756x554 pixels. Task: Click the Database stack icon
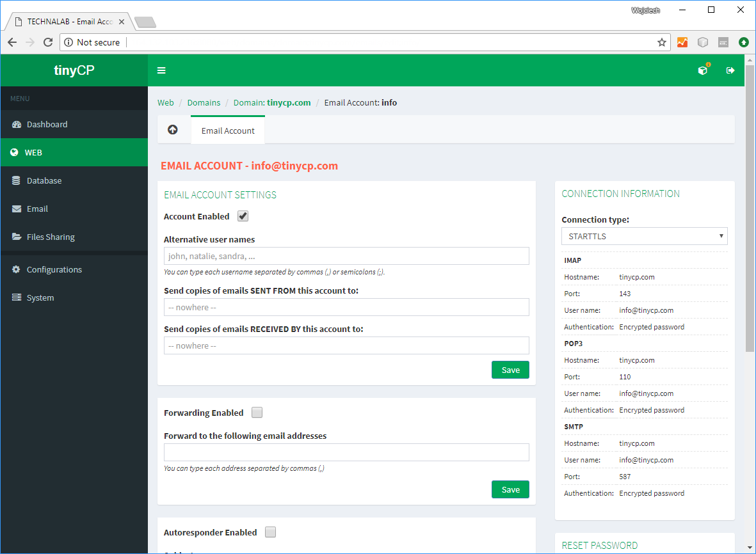(x=16, y=180)
